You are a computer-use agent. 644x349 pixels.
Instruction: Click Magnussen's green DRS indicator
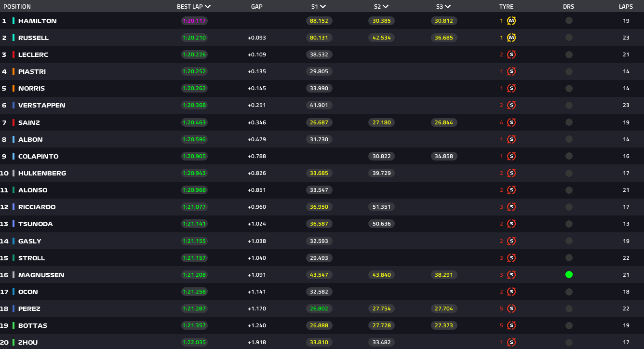(569, 275)
